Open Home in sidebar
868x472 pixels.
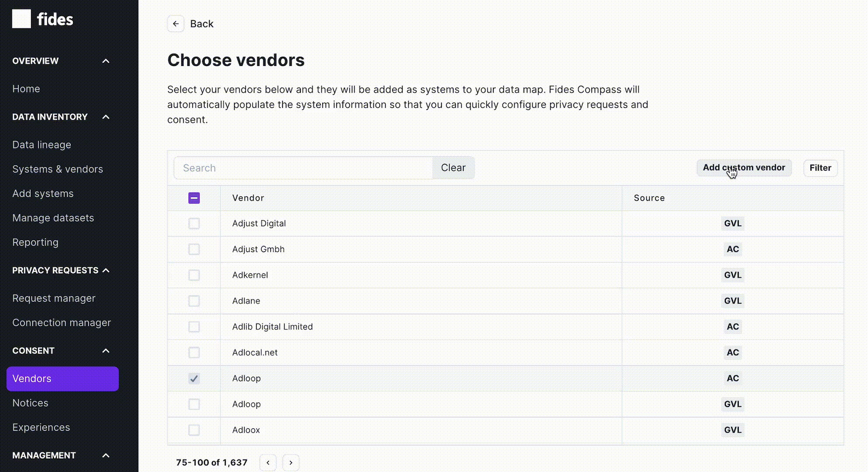(26, 89)
